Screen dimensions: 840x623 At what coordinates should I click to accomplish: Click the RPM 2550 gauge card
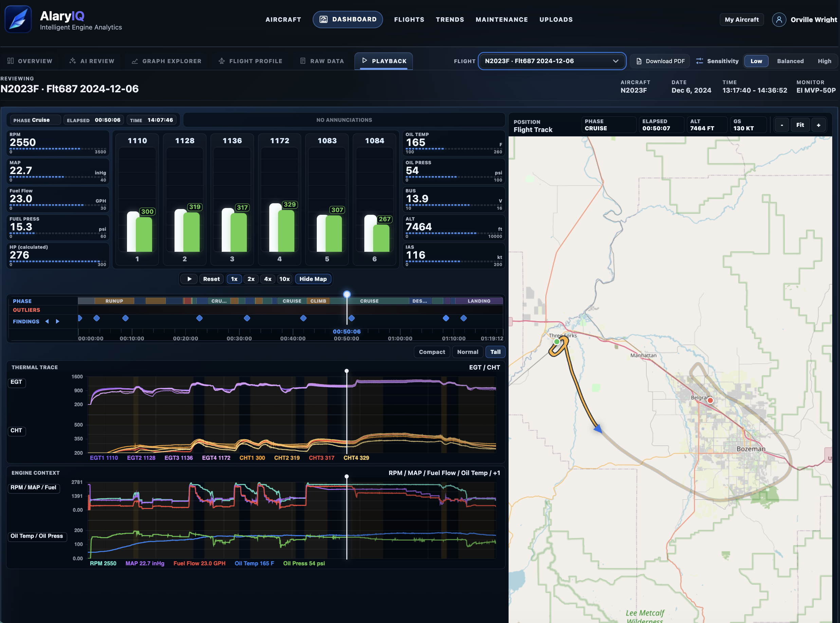[58, 143]
